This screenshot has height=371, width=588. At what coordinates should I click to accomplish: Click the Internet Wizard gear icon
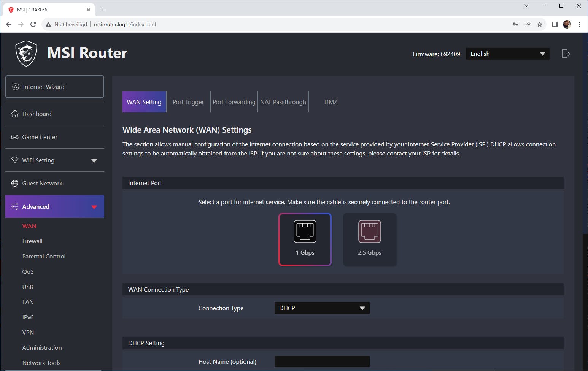point(16,87)
